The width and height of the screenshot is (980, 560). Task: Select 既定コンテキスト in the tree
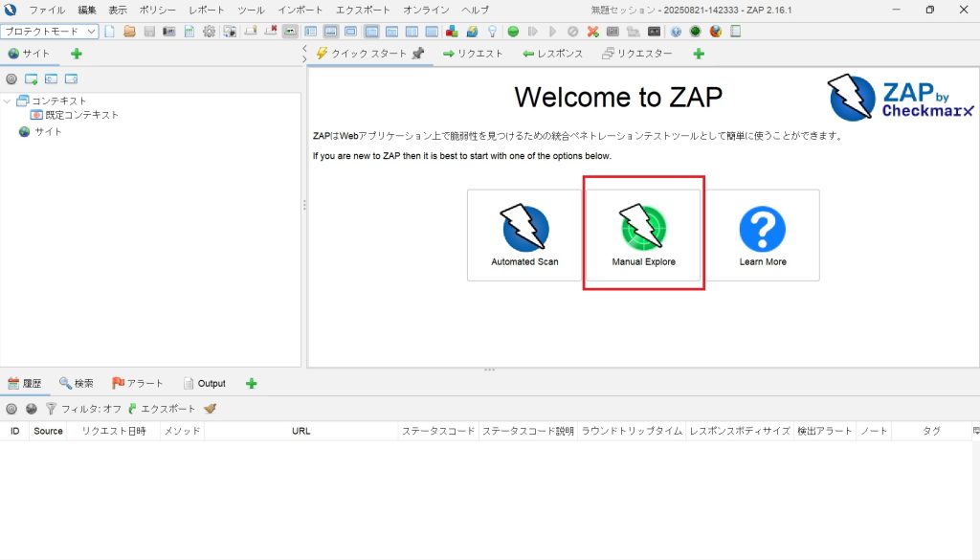(81, 115)
